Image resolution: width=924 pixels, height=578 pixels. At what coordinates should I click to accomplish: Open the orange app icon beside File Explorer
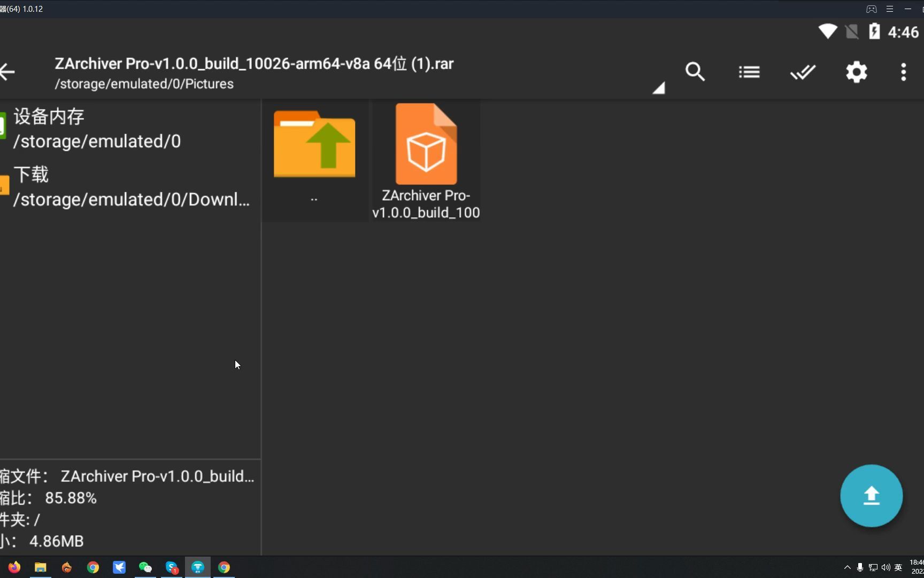67,567
